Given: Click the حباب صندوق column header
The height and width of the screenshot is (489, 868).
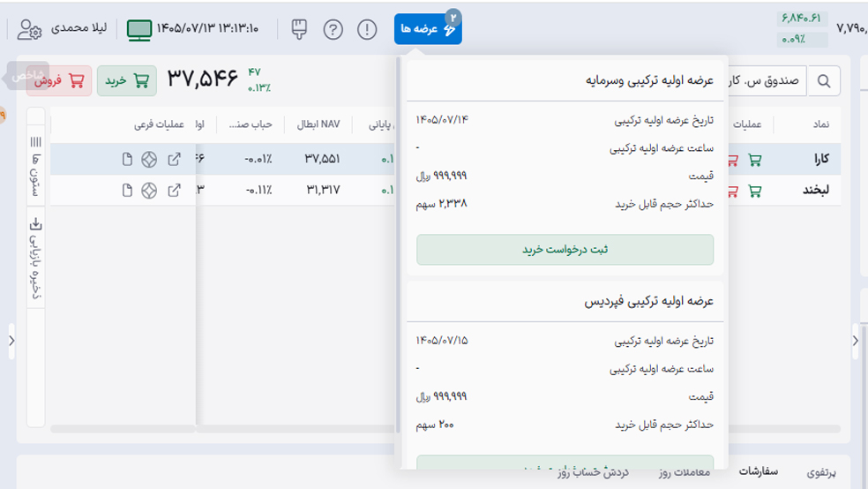Looking at the screenshot, I should (x=251, y=124).
